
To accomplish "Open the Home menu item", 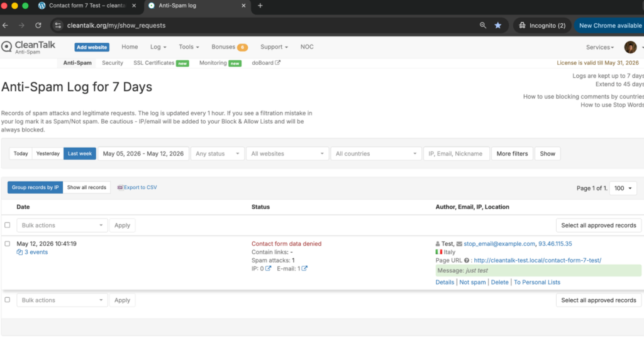I will pos(130,47).
